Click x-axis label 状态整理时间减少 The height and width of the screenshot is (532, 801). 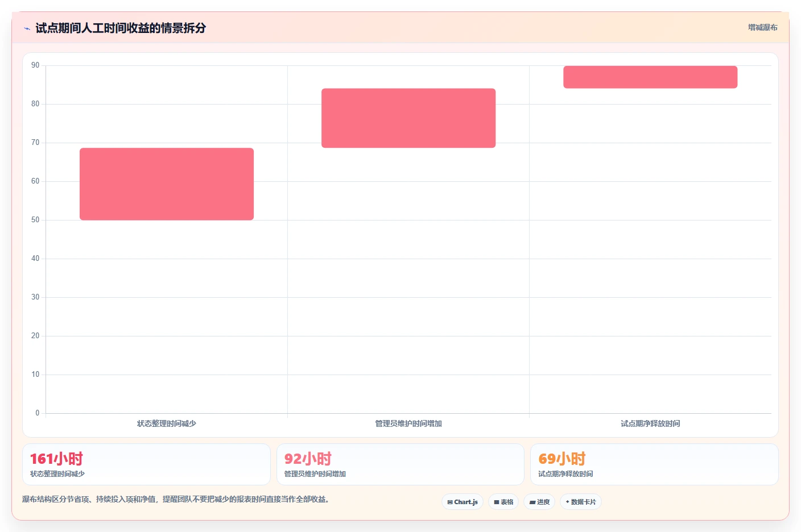tap(167, 423)
